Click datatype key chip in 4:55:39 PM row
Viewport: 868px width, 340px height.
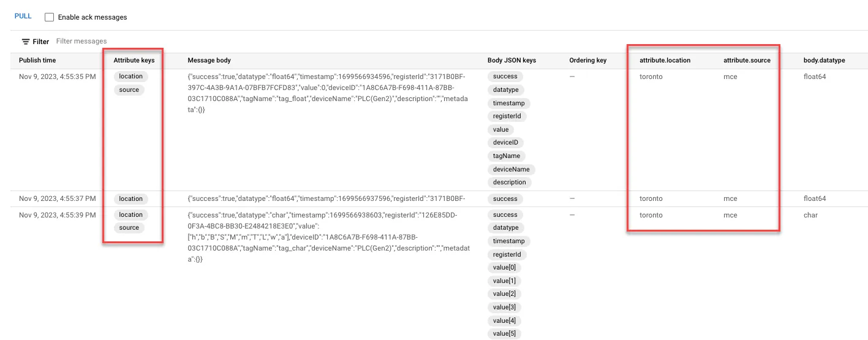pos(506,227)
